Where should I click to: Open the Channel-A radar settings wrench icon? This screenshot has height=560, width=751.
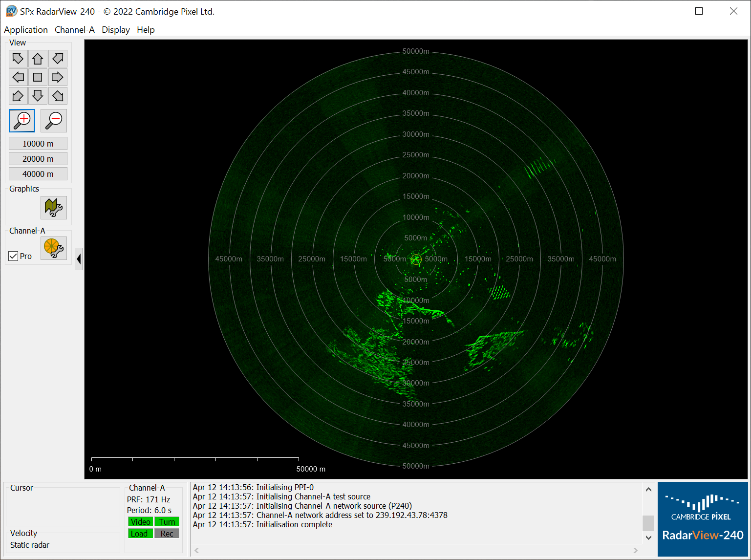pyautogui.click(x=54, y=248)
